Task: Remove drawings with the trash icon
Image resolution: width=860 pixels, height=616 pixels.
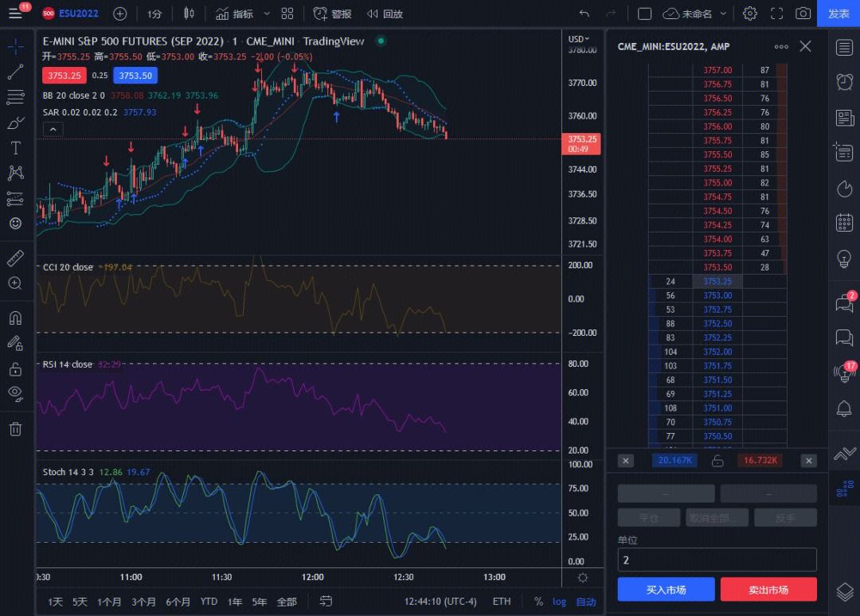Action: pos(15,428)
